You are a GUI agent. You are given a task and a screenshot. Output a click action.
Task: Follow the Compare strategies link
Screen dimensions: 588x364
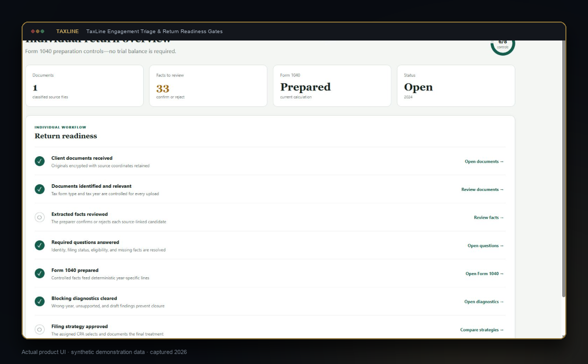pyautogui.click(x=482, y=330)
